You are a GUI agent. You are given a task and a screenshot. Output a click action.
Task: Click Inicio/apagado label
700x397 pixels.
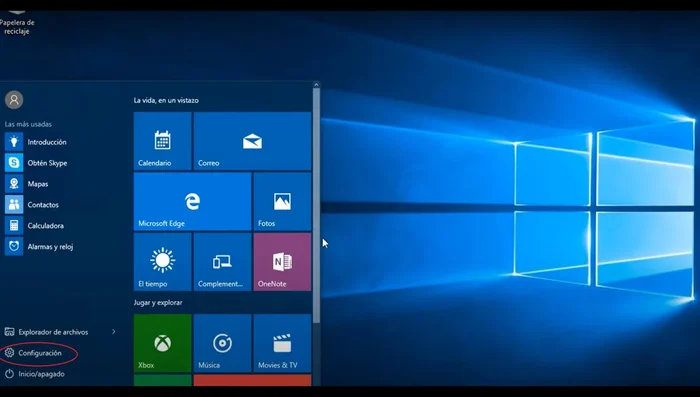tap(42, 374)
